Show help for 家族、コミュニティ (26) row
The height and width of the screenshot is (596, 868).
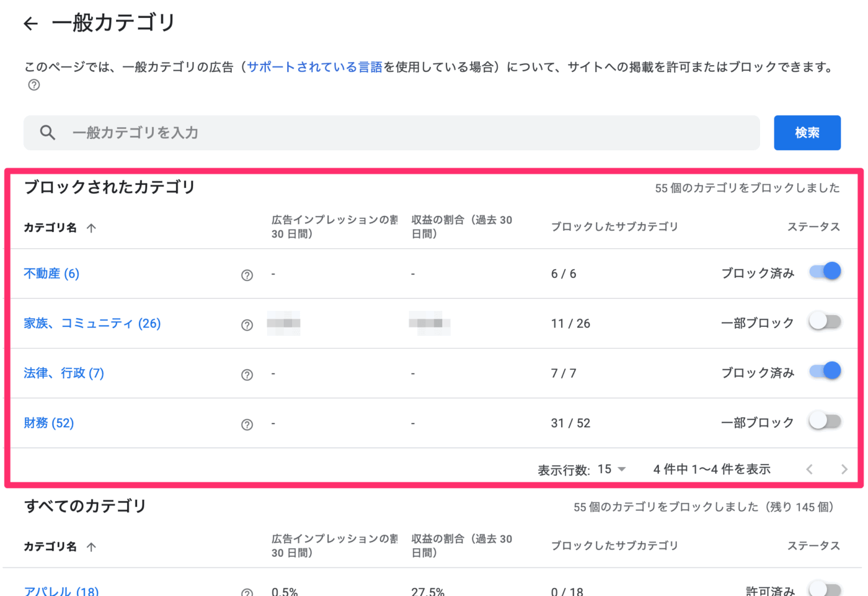[247, 325]
